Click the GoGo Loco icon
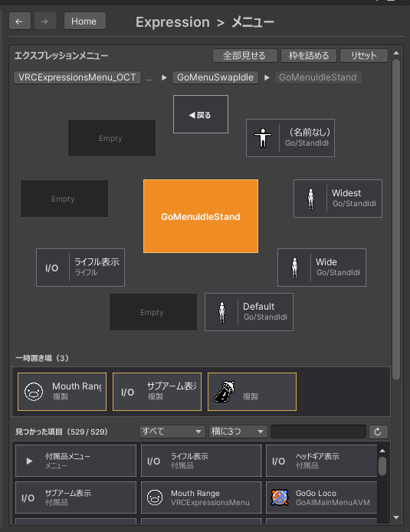The image size is (410, 532). click(280, 498)
